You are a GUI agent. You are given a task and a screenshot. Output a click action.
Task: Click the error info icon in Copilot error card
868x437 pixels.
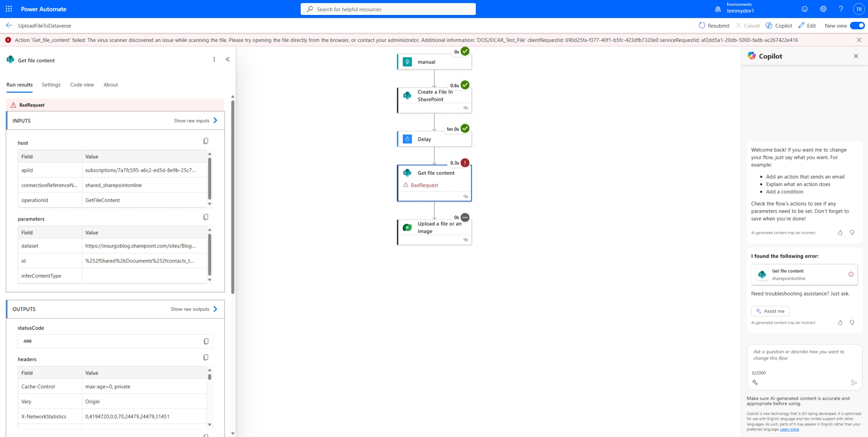pos(851,274)
